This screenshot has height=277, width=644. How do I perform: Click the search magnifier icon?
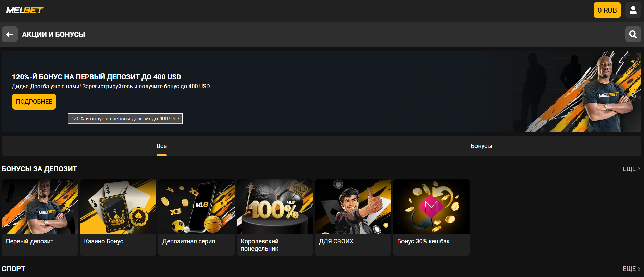(x=633, y=35)
